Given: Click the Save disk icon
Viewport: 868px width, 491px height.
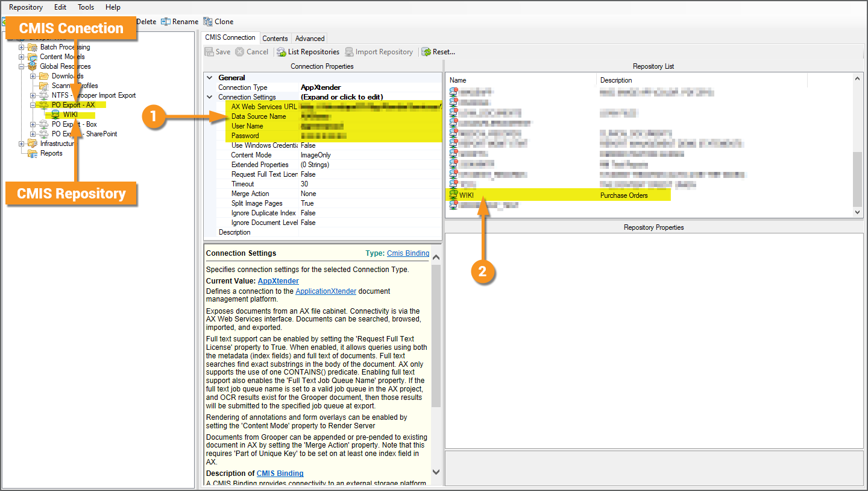Looking at the screenshot, I should coord(209,52).
